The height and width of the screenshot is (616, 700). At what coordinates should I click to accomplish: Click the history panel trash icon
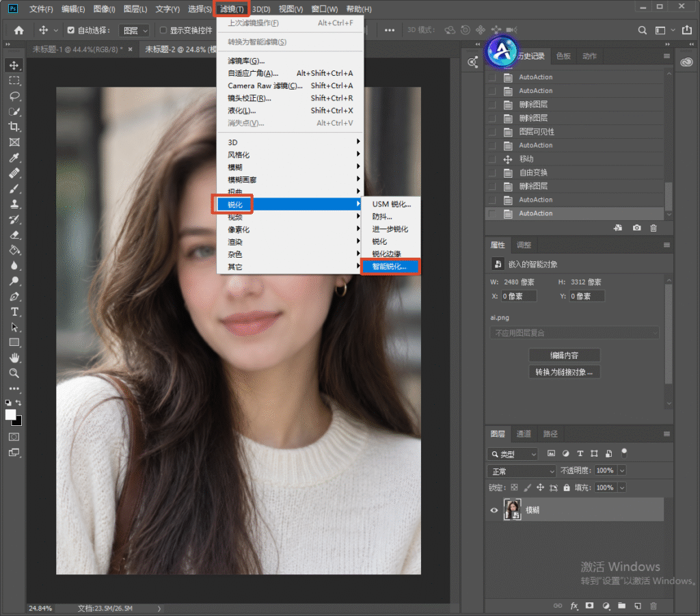pos(654,228)
